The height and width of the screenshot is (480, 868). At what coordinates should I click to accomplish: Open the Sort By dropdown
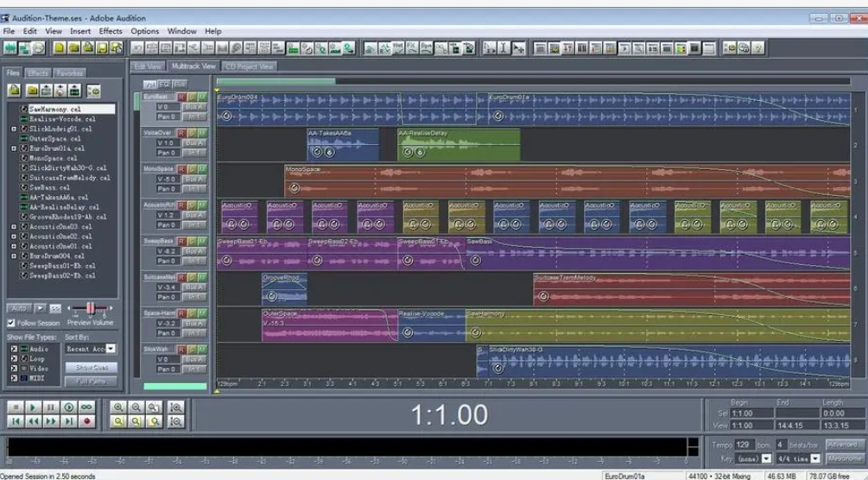pos(111,349)
